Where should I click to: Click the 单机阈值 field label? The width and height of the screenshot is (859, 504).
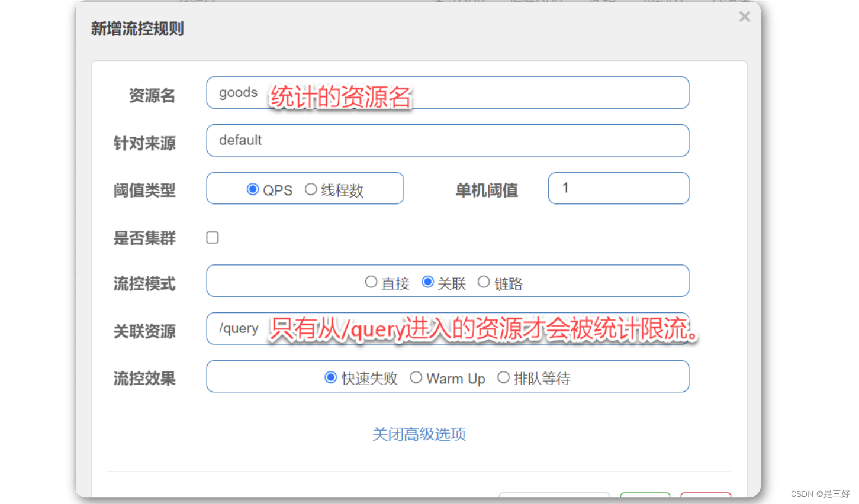pos(487,190)
